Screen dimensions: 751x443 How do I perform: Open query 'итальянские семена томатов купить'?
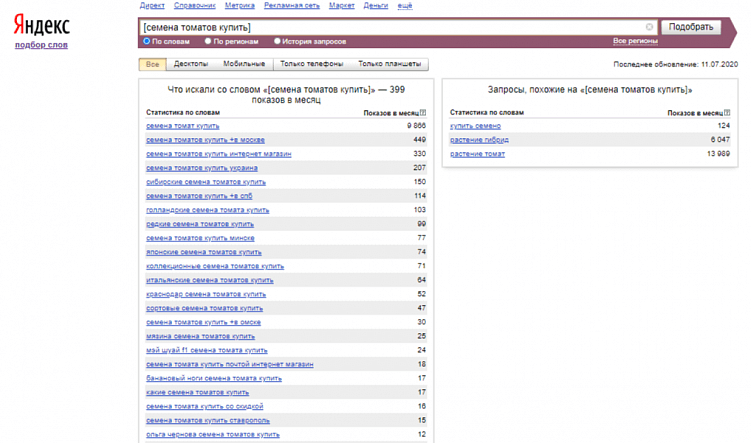tap(210, 280)
